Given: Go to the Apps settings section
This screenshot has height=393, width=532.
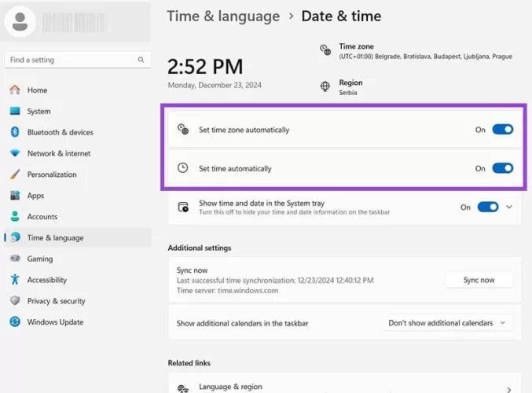Looking at the screenshot, I should click(35, 196).
